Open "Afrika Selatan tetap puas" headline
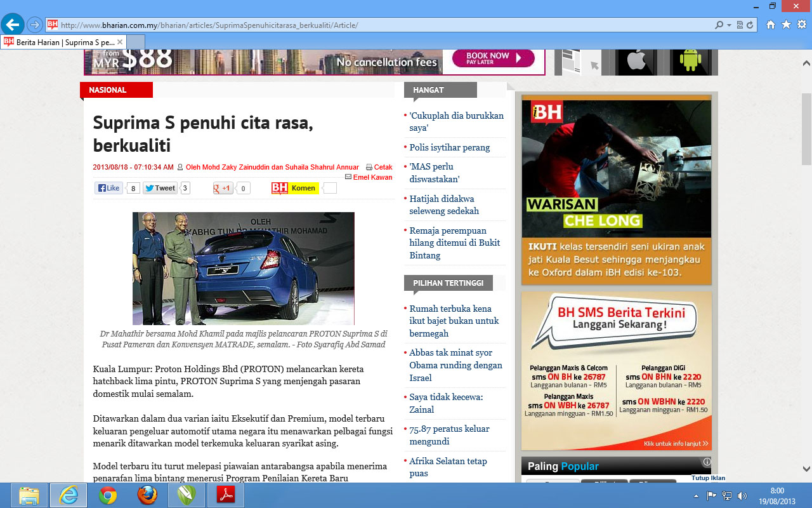Image resolution: width=812 pixels, height=508 pixels. 448,467
